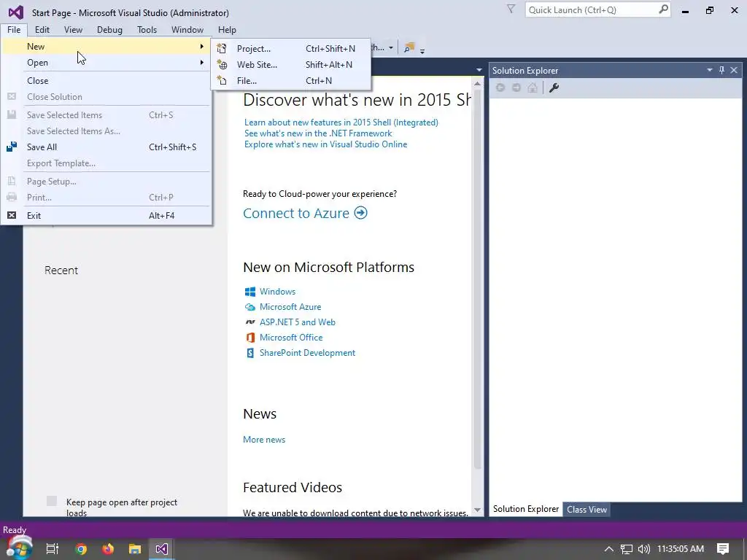747x560 pixels.
Task: Open the Tools menu
Action: [147, 29]
